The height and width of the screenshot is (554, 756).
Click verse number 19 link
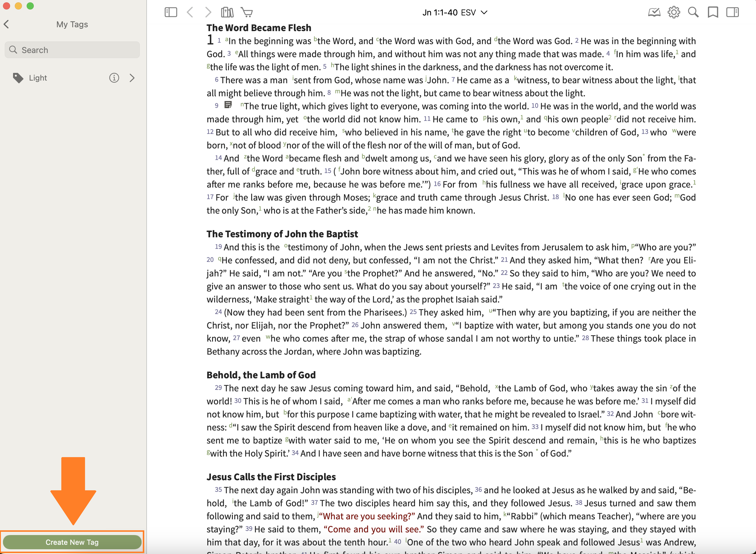pyautogui.click(x=218, y=247)
